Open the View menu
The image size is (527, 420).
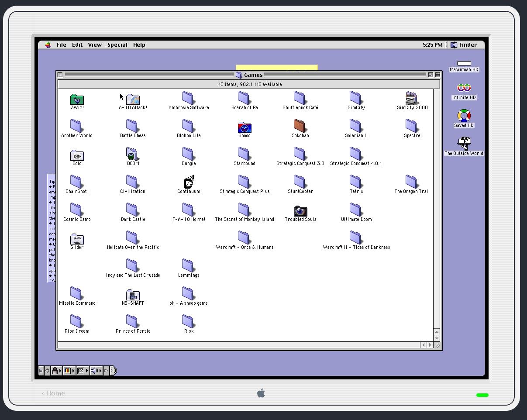95,45
